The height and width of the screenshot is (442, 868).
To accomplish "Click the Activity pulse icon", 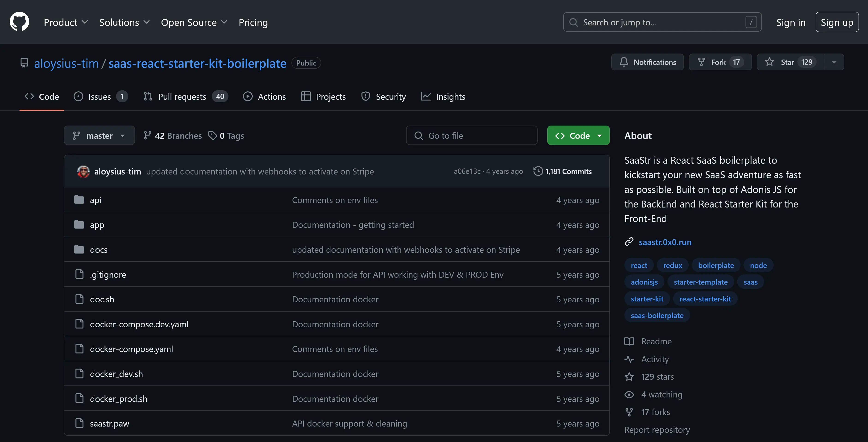I will 629,359.
